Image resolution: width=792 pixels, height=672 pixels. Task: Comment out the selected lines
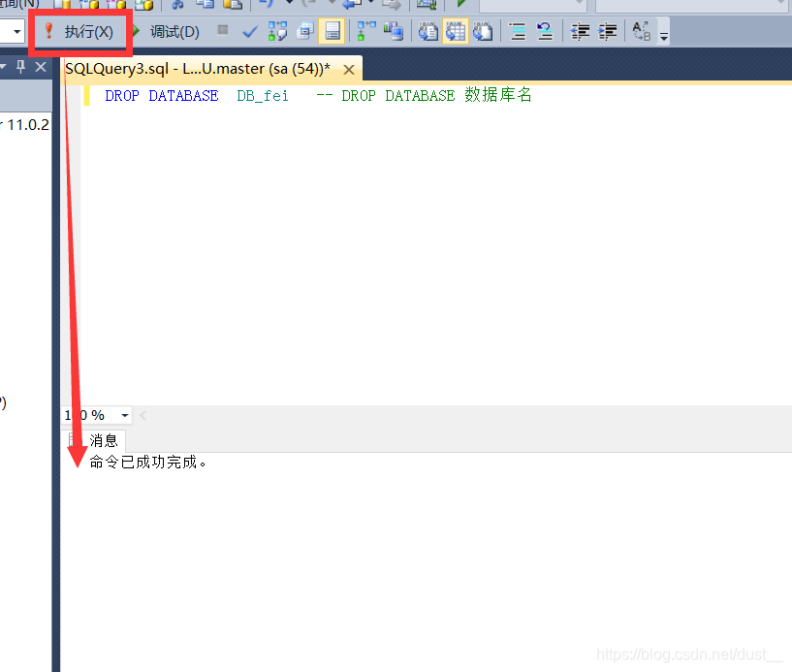(x=518, y=31)
